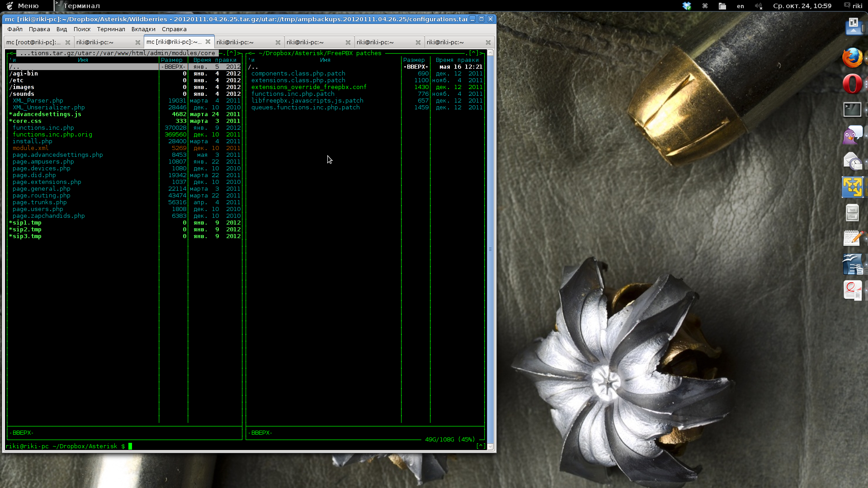
Task: Switch to mc [root@riki-pc] tab
Action: 33,42
